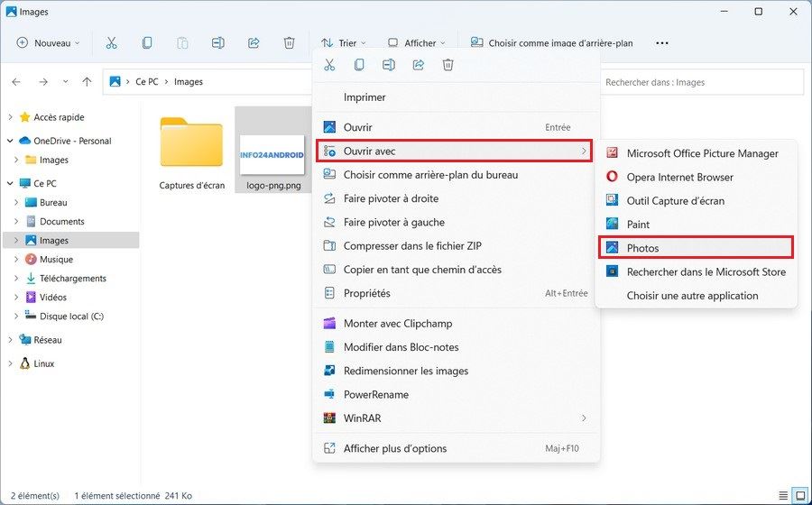
Task: Choose Imprimer in the context menu
Action: [457, 97]
